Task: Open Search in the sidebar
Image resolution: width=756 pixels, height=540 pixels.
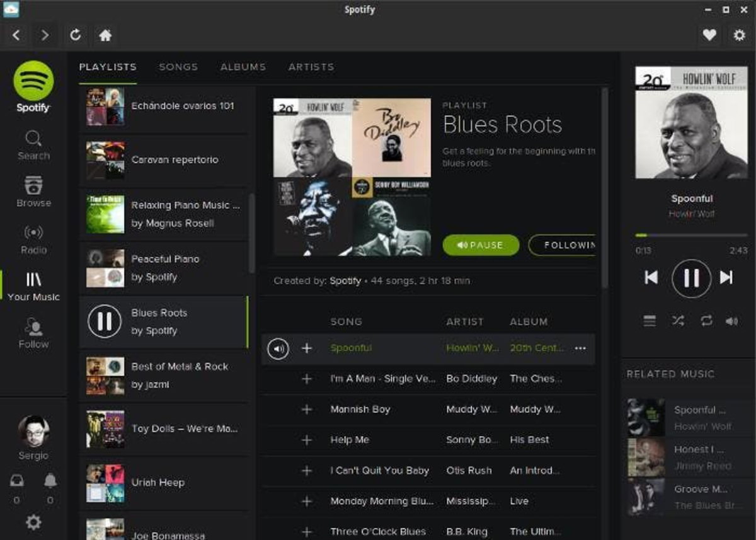Action: click(33, 145)
